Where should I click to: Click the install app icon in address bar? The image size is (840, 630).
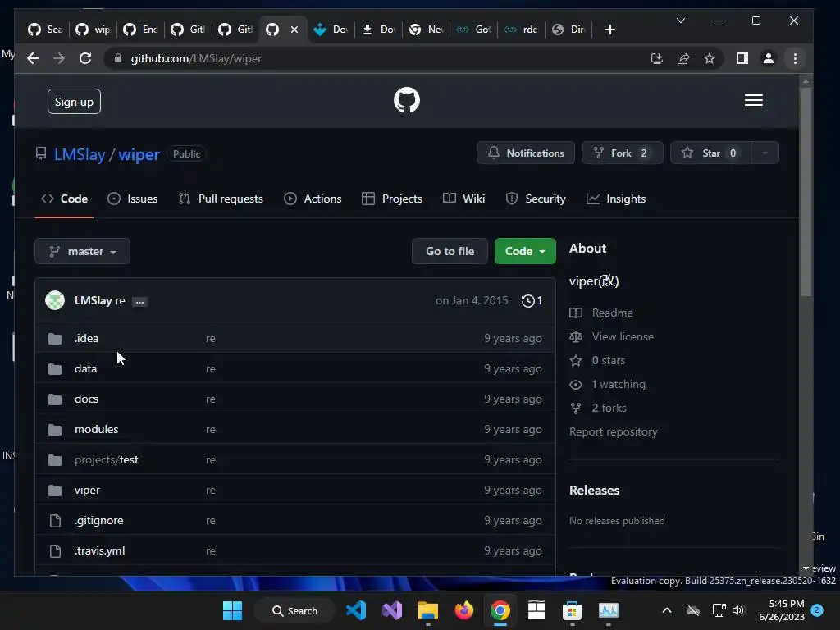pos(657,58)
